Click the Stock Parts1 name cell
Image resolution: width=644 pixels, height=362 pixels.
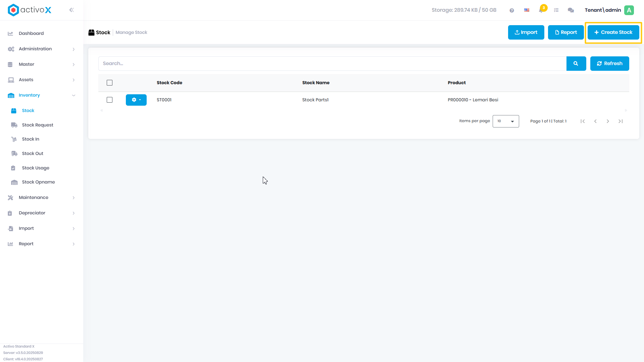click(x=315, y=100)
